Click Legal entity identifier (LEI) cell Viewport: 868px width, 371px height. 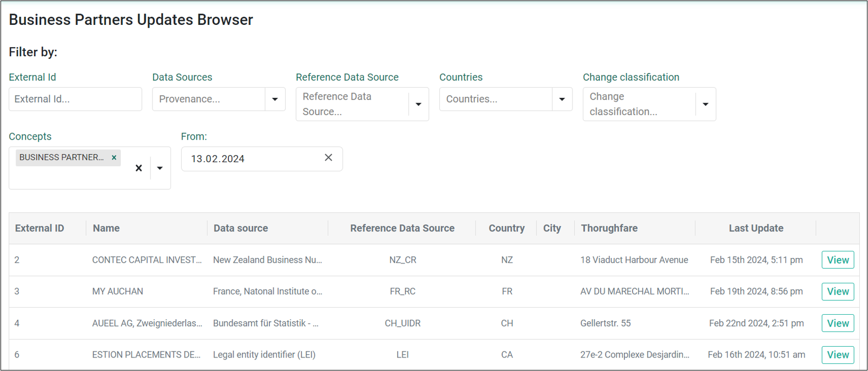tap(264, 355)
